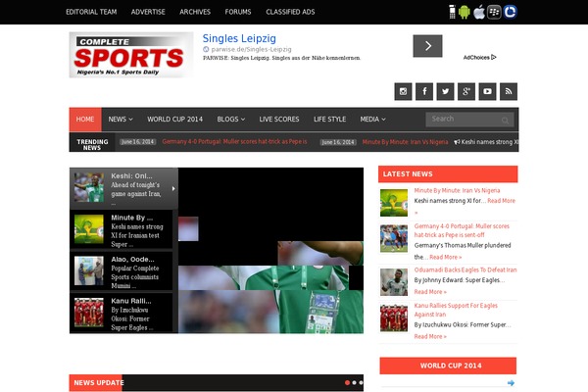The image size is (588, 392).
Task: Open the Facebook social icon
Action: pos(424,91)
